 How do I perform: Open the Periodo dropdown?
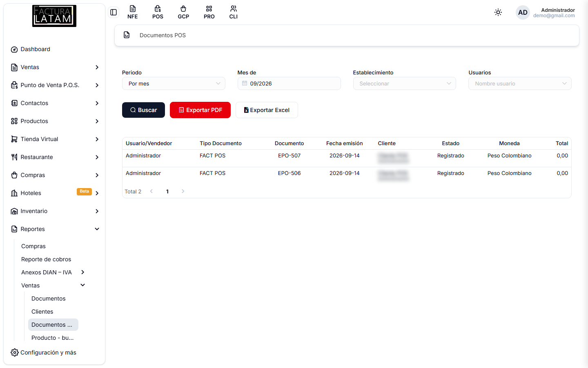[174, 83]
